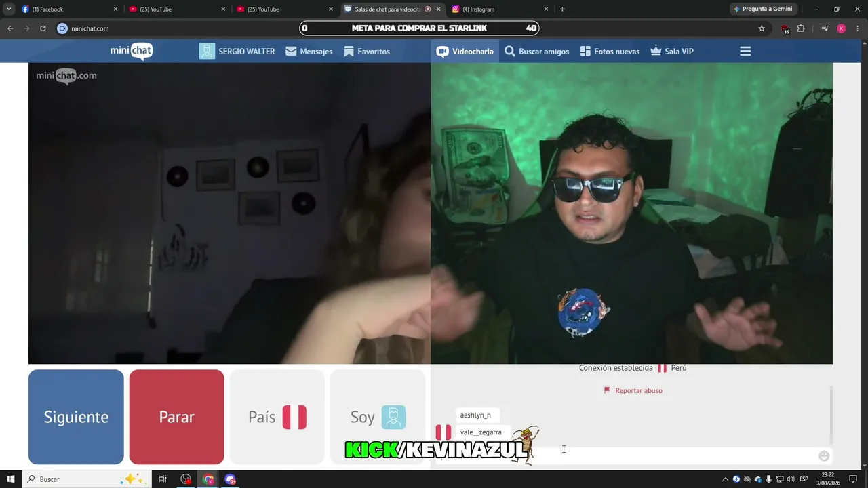Show hidden system tray icons
This screenshot has width=868, height=488.
(725, 479)
